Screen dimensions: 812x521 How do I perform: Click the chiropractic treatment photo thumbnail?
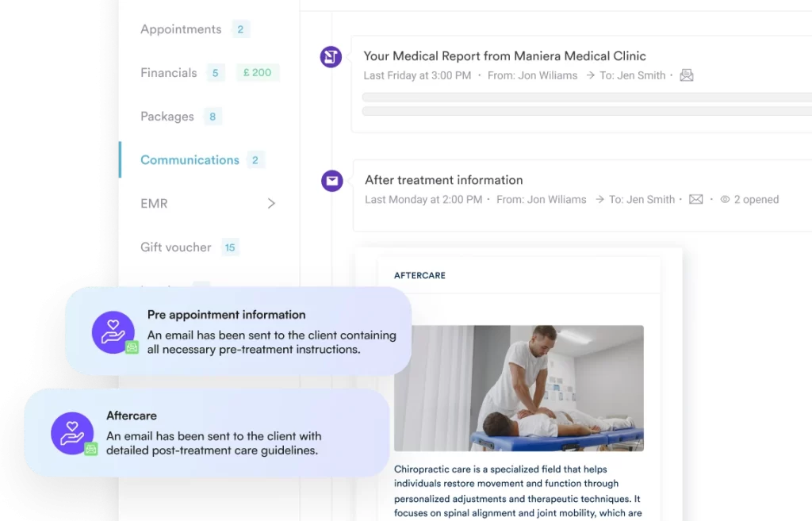(x=519, y=388)
